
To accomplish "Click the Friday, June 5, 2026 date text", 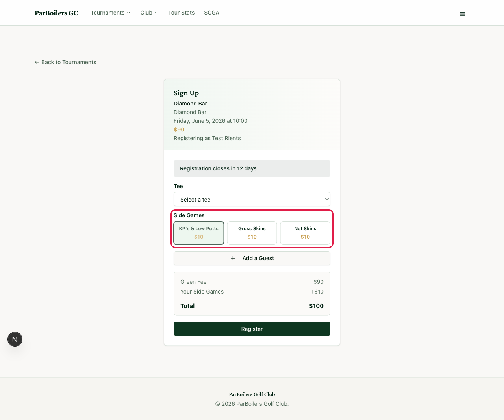I will click(211, 121).
